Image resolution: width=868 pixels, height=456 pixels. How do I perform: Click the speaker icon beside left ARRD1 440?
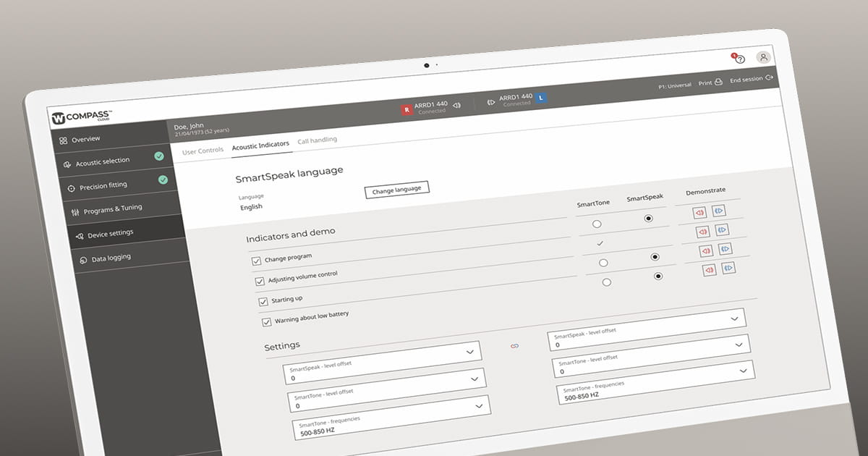491,102
